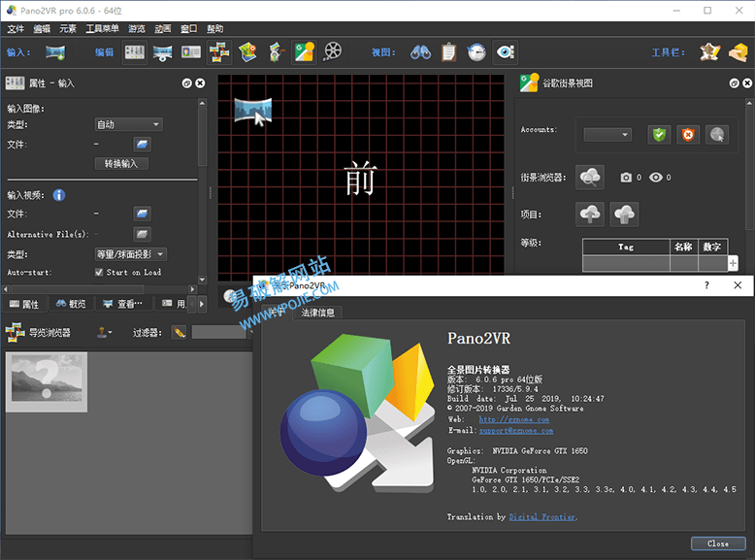Switch to the 概览 bottom tab
Screen dimensions: 755x560
coord(71,304)
